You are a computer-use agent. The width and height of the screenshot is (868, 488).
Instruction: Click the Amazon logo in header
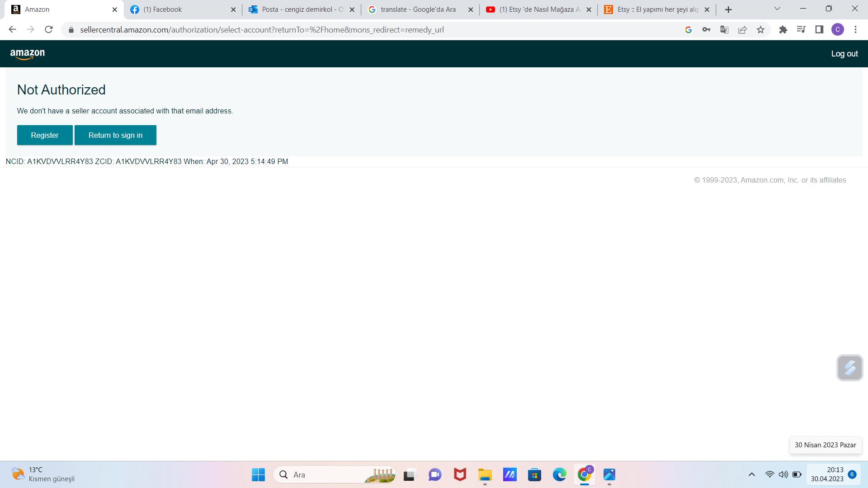[28, 54]
